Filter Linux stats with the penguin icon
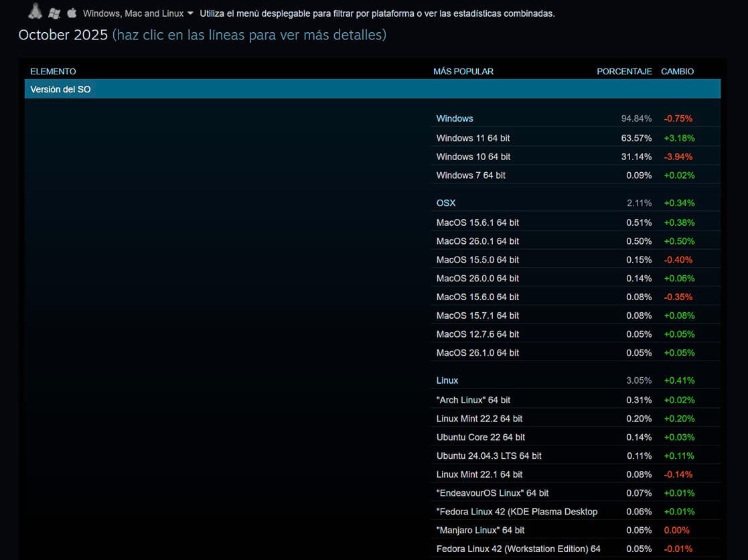The image size is (748, 560). point(33,11)
